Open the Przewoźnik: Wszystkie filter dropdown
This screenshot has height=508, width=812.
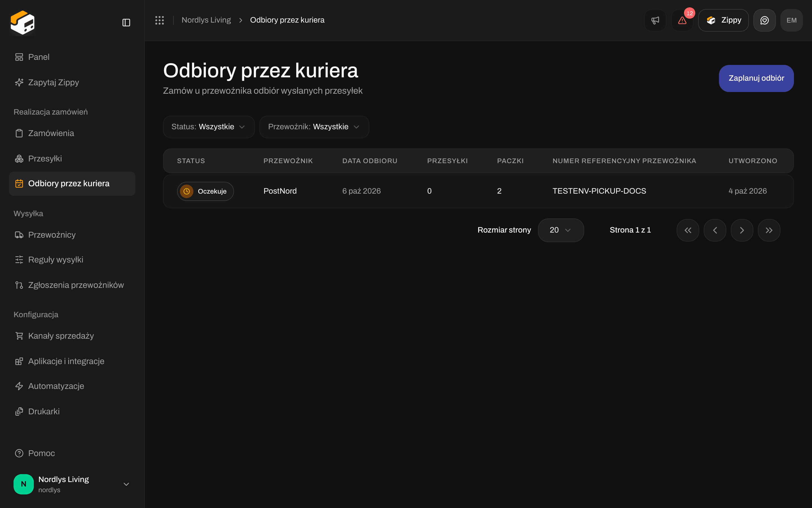(x=314, y=127)
